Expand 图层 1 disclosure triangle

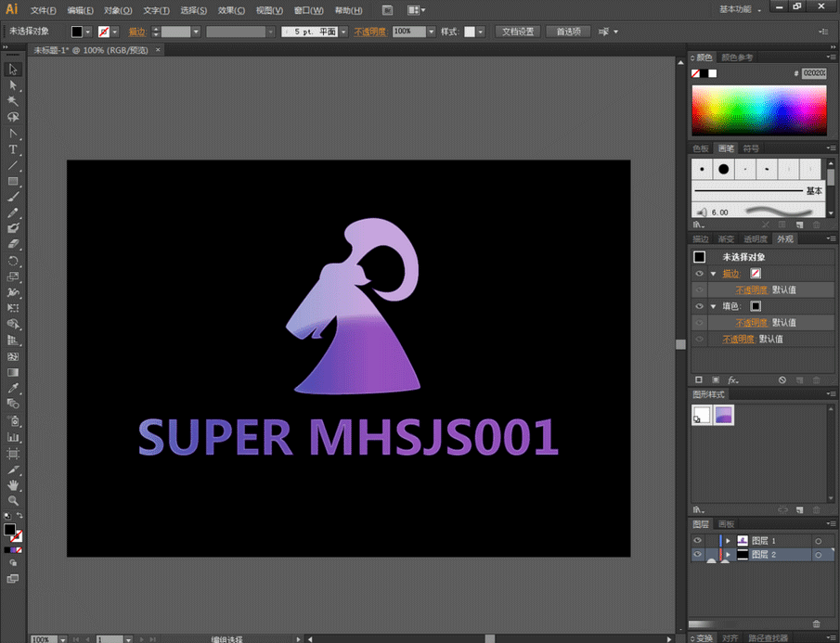(x=728, y=541)
